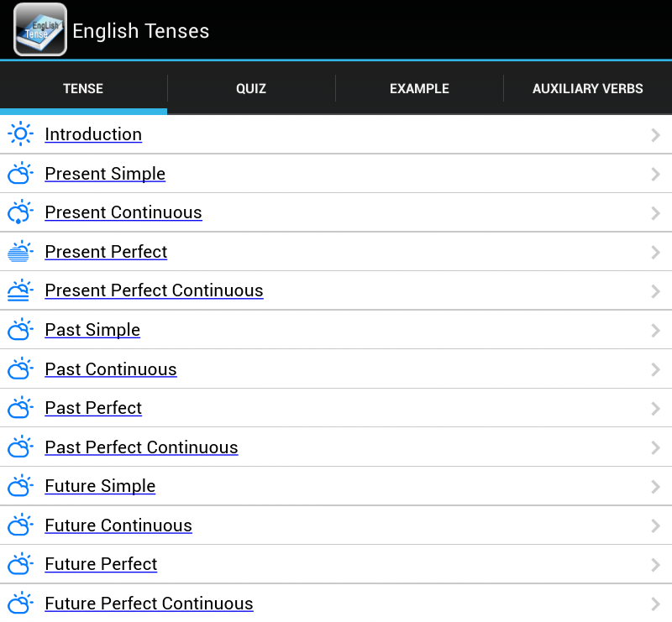Viewport: 672px width, 622px height.
Task: Open the Past Perfect link
Action: coord(93,408)
